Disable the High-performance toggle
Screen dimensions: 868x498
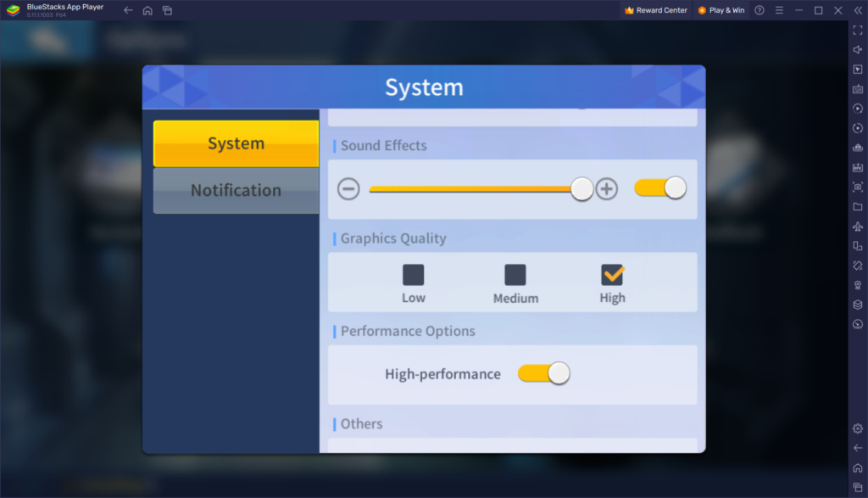click(x=543, y=373)
